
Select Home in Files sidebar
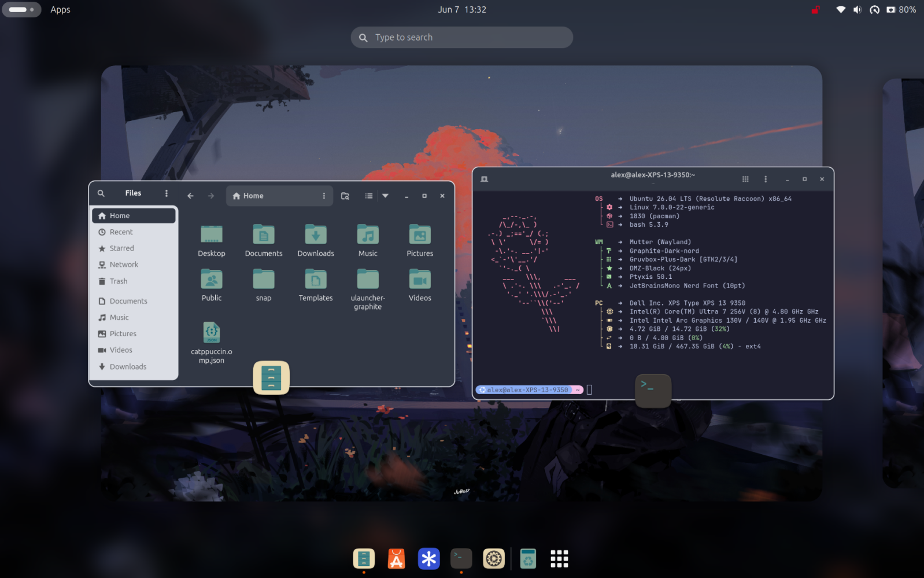click(134, 216)
